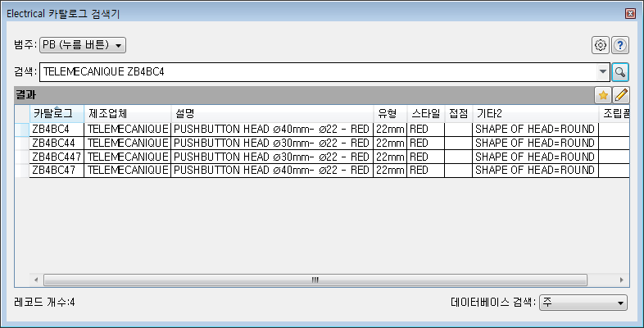The image size is (644, 328).
Task: Add to favorites with star icon
Action: (x=603, y=95)
